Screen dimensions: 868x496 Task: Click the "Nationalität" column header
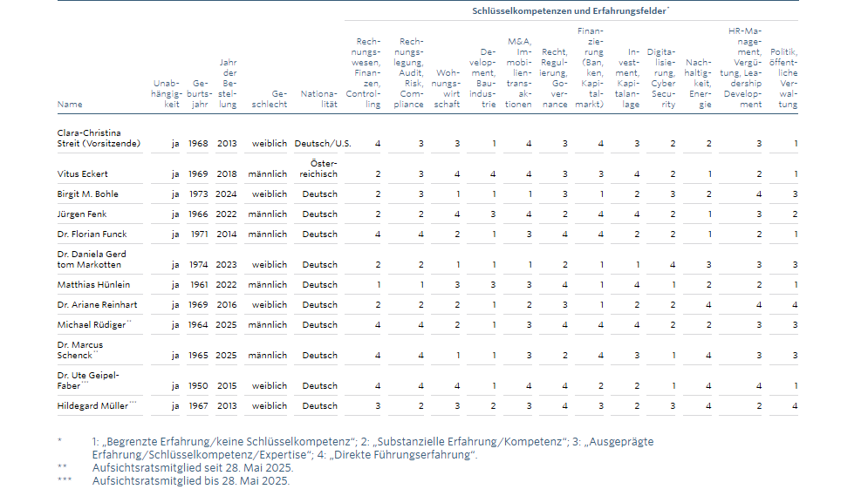pyautogui.click(x=318, y=99)
